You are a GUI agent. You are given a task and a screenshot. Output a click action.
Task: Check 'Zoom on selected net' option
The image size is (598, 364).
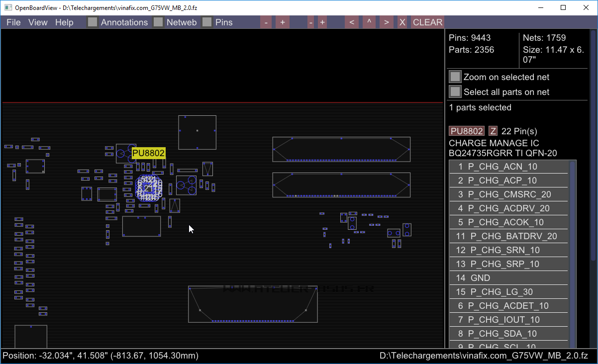(455, 77)
